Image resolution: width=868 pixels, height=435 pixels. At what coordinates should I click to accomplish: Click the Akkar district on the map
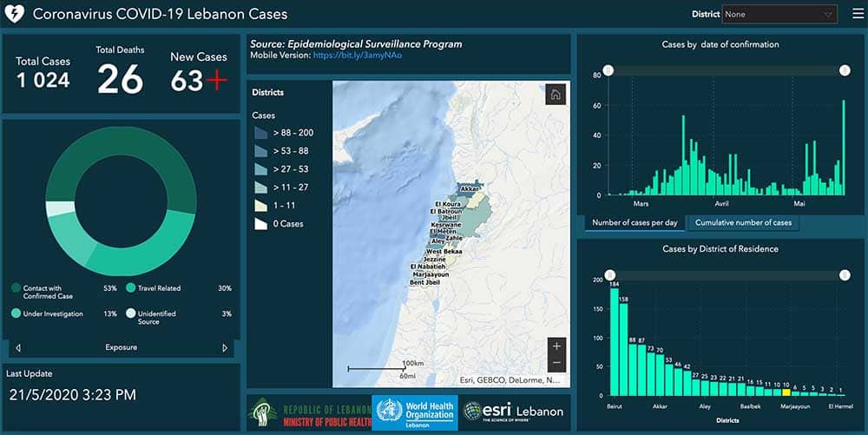(470, 188)
